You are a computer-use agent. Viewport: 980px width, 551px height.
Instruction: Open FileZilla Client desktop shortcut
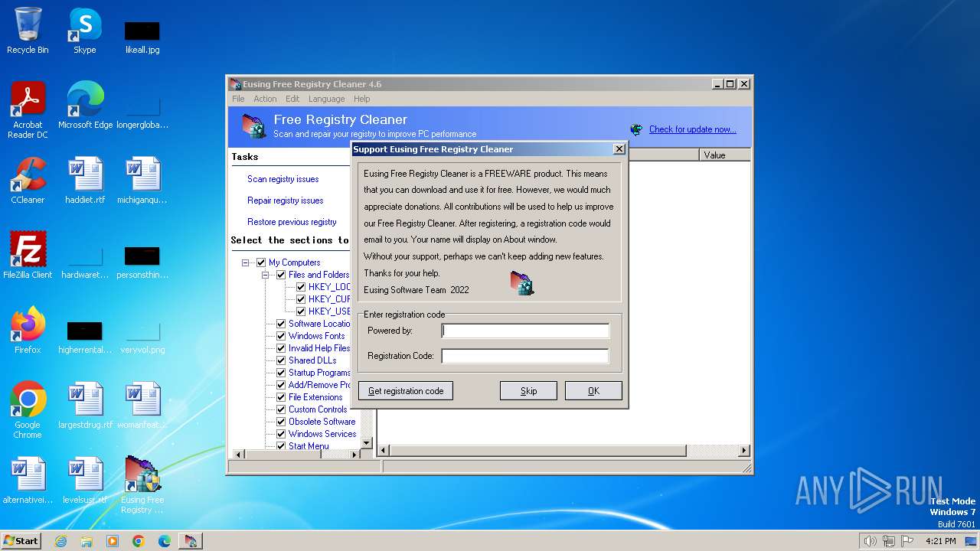(x=28, y=256)
